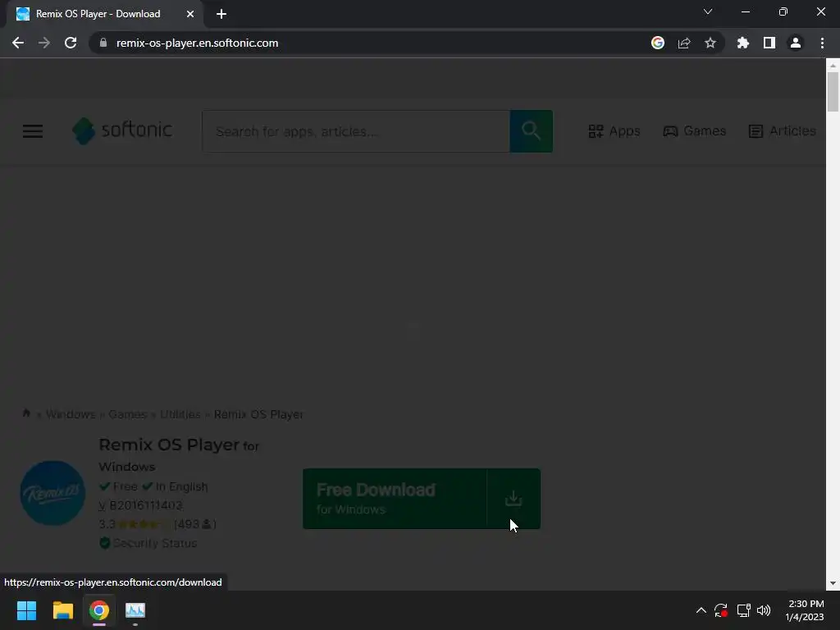Click the page vertical scrollbar thumb
The image size is (840, 630).
point(833,92)
